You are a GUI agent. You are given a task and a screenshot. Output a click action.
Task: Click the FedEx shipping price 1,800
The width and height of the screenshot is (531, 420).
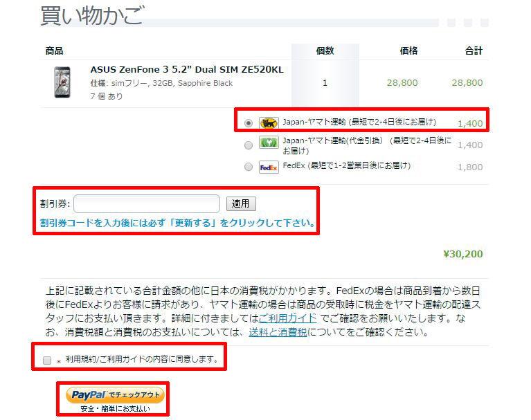[x=470, y=167]
